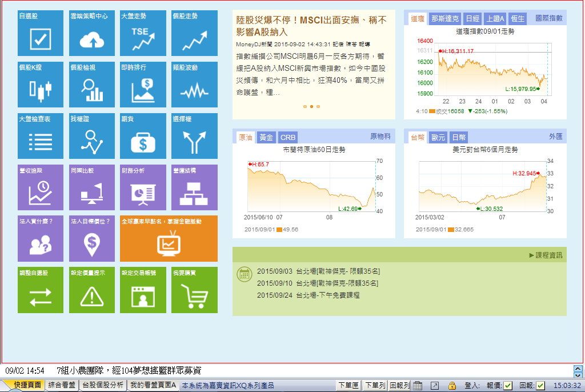
Task: Open the 自選股 watchlist tile
Action: 41,33
